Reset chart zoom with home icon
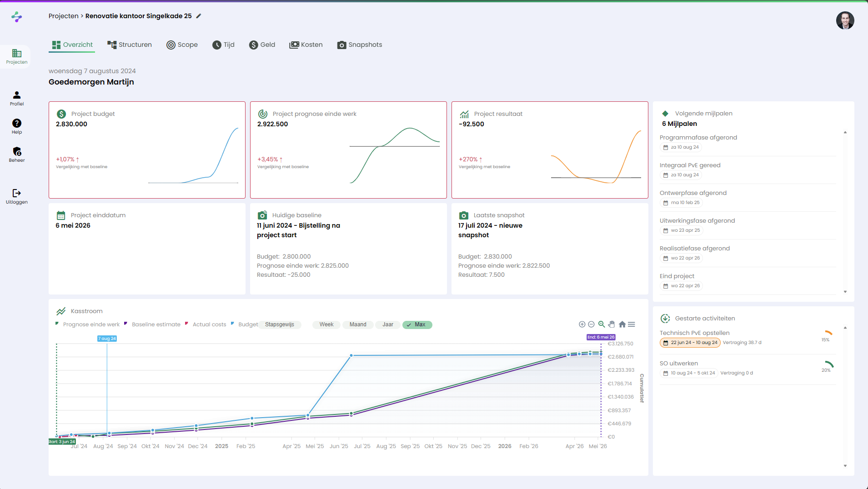This screenshot has width=868, height=489. click(x=622, y=324)
